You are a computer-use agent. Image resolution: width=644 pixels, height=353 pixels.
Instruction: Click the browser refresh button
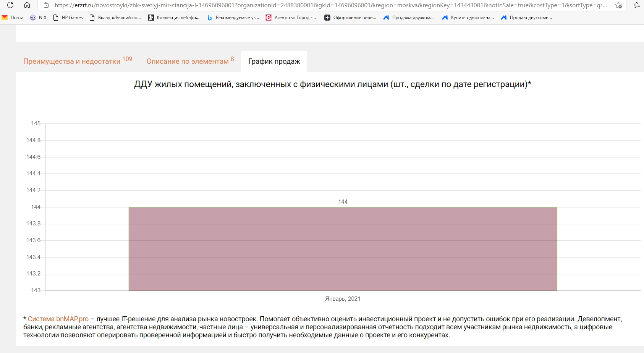pos(10,5)
